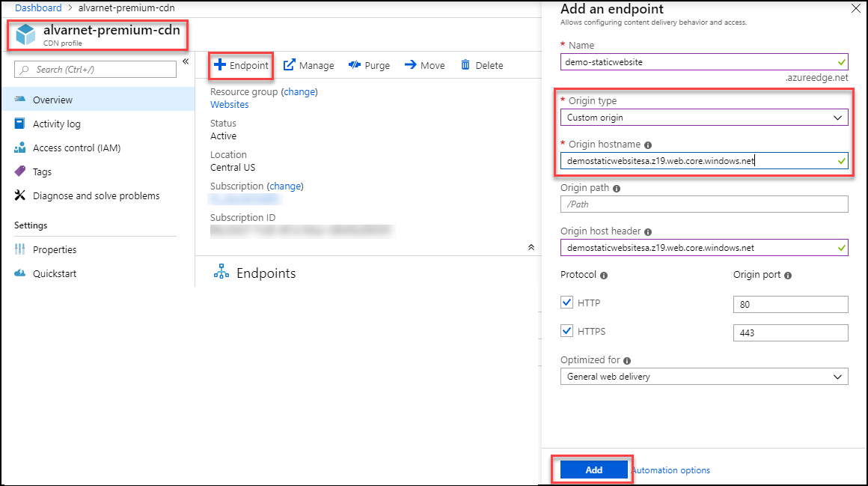Screen dimensions: 868x486
Task: Click the Properties bars icon
Action: click(x=20, y=249)
